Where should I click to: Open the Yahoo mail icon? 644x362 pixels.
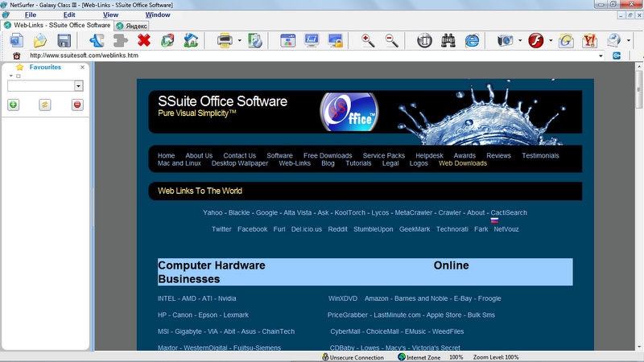click(590, 41)
